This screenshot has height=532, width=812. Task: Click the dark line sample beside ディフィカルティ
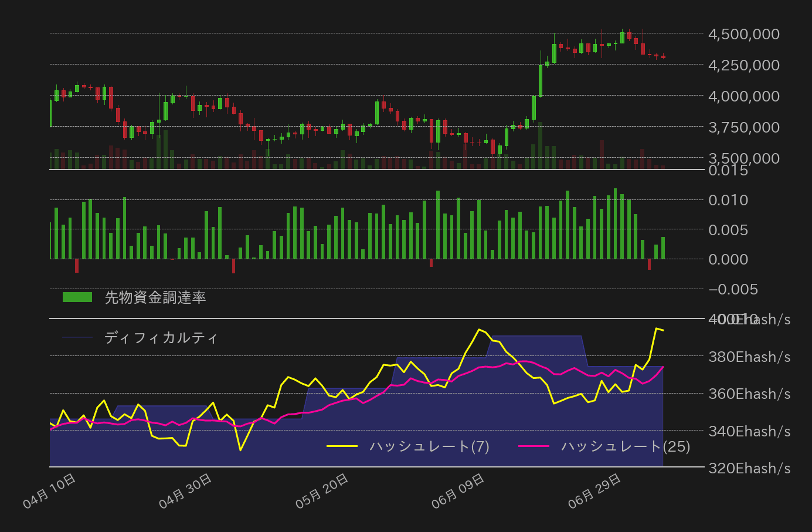tap(77, 338)
